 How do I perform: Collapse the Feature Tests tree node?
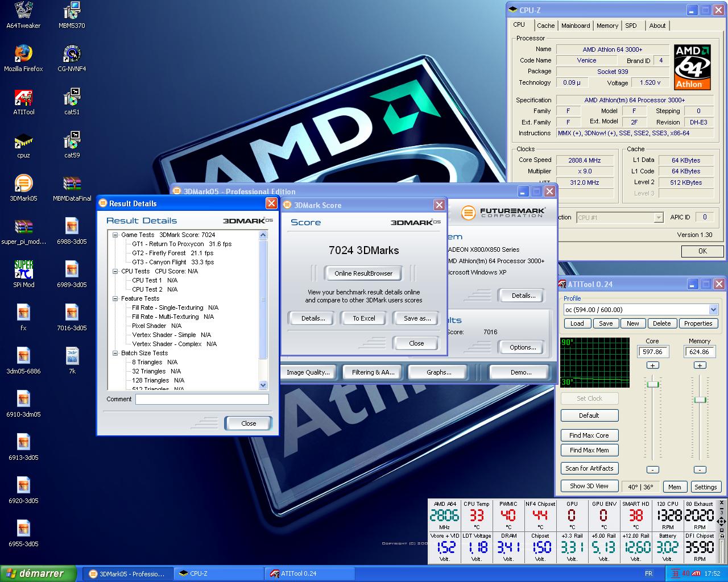(x=115, y=298)
